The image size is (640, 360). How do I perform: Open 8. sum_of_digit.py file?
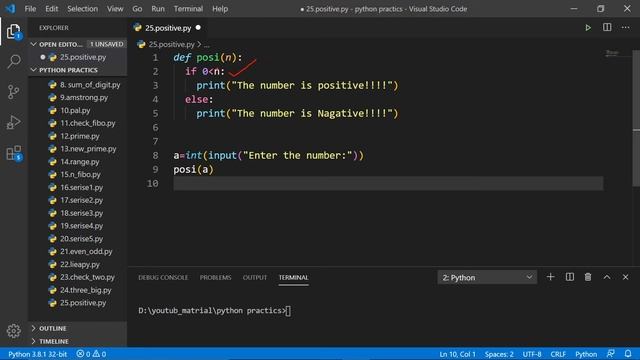point(90,85)
